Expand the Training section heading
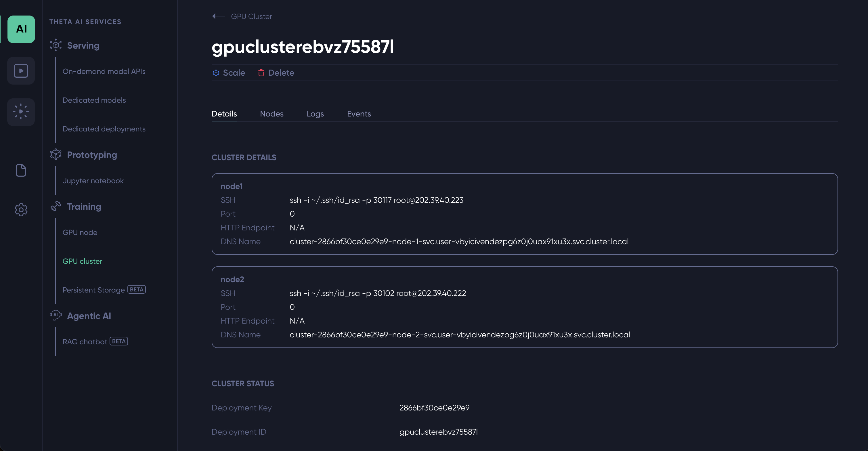This screenshot has width=868, height=451. point(84,207)
